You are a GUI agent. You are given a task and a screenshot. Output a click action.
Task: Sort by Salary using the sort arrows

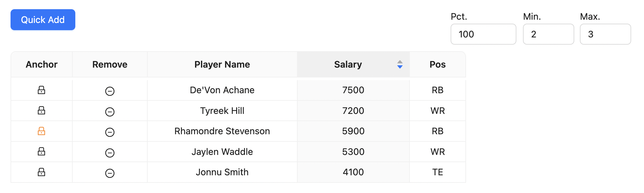coord(400,64)
